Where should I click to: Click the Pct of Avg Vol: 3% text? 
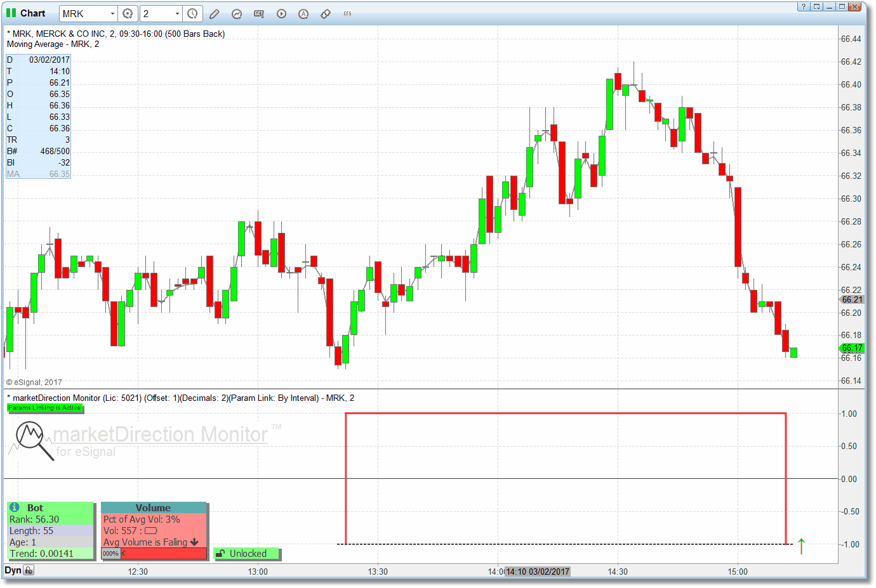tap(142, 519)
